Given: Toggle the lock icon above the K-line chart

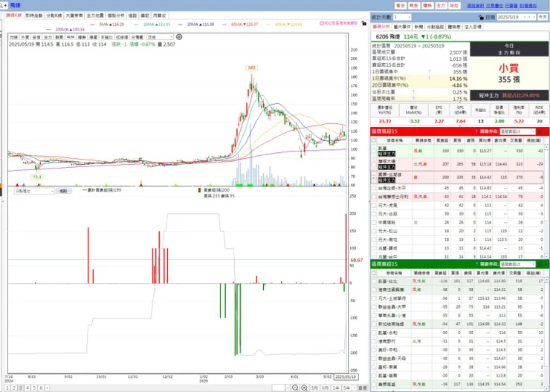Looking at the screenshot, I should click(x=363, y=23).
